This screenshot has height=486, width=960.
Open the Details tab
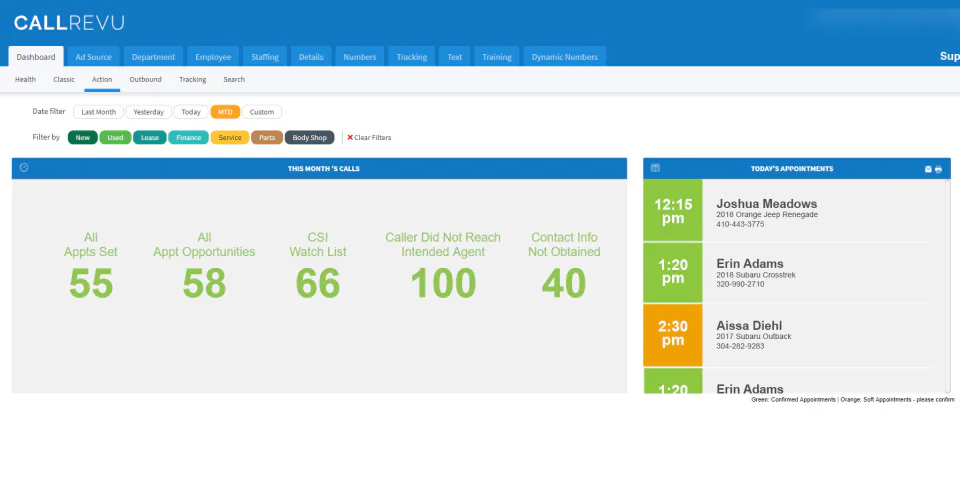point(311,57)
